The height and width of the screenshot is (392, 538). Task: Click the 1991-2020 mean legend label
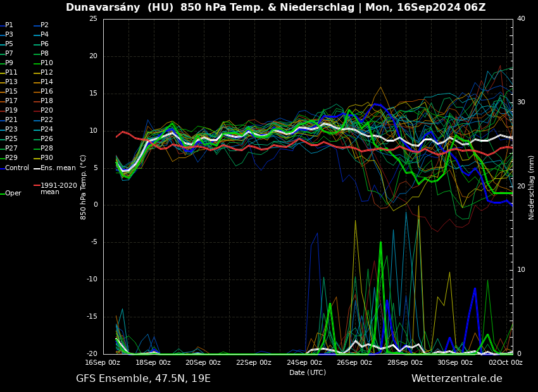point(58,188)
